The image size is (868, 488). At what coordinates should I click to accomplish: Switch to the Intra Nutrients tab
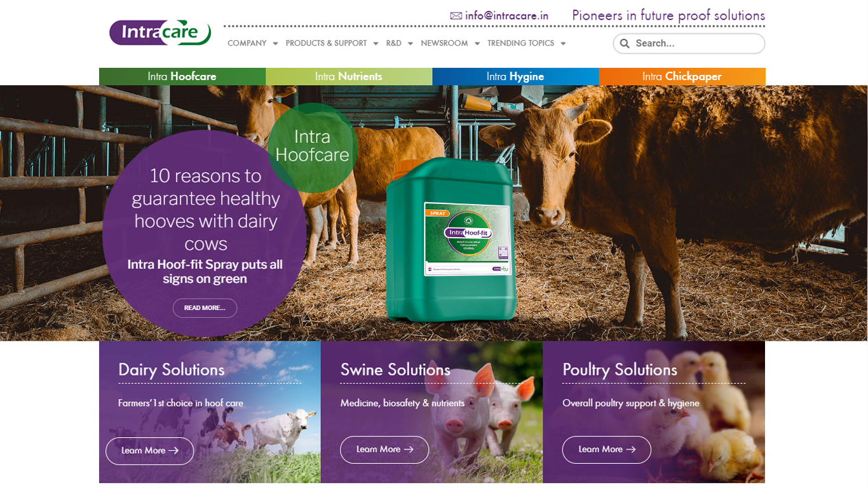pos(349,76)
